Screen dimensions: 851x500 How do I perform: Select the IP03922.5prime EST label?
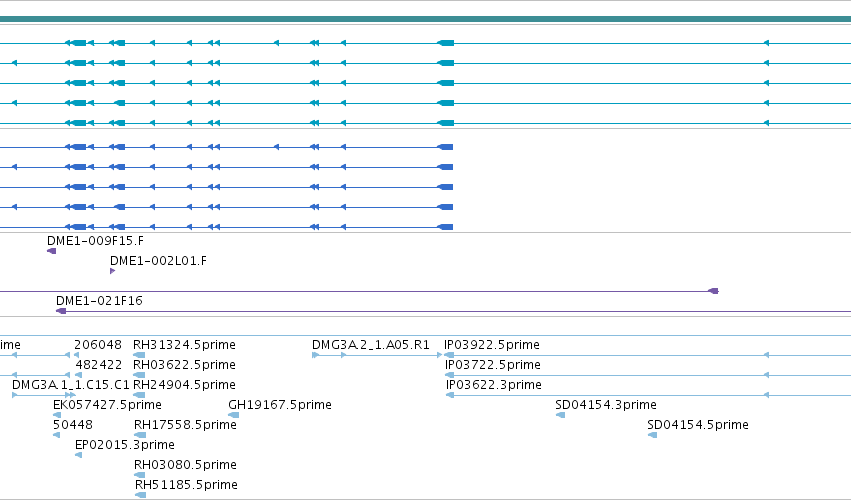point(492,345)
